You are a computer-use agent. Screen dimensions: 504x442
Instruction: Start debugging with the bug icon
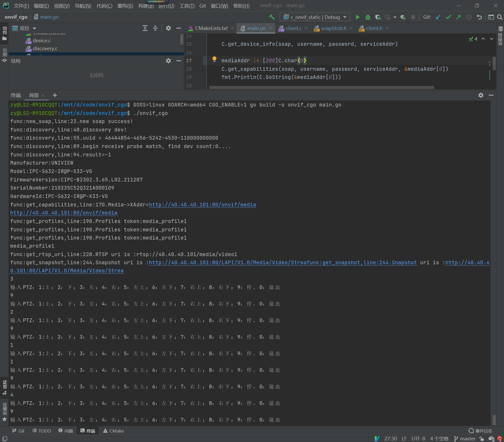click(368, 17)
